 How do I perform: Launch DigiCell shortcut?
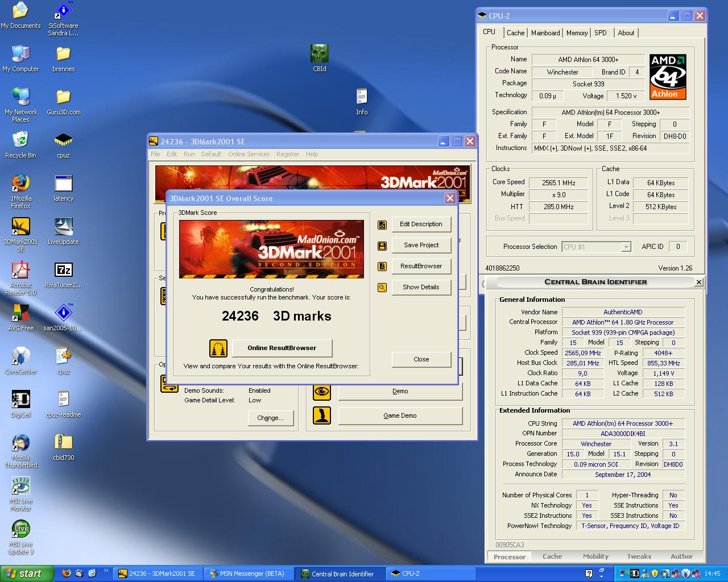click(x=20, y=404)
